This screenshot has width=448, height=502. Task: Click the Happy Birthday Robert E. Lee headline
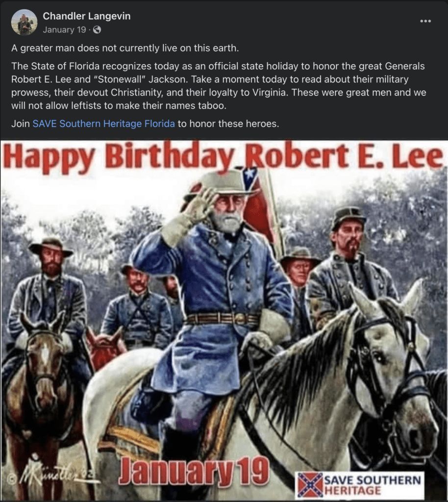pos(223,156)
